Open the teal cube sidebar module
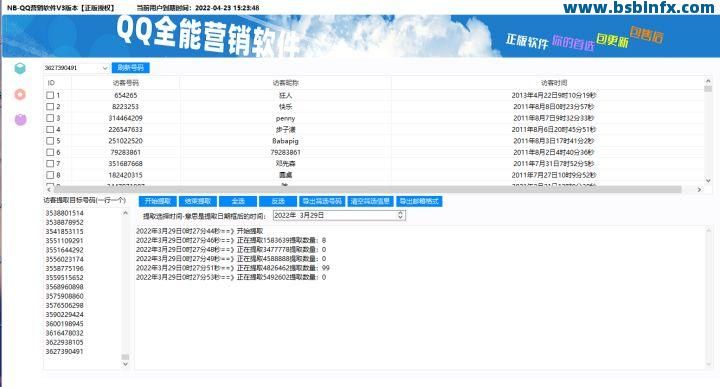This screenshot has height=387, width=720. coord(20,68)
